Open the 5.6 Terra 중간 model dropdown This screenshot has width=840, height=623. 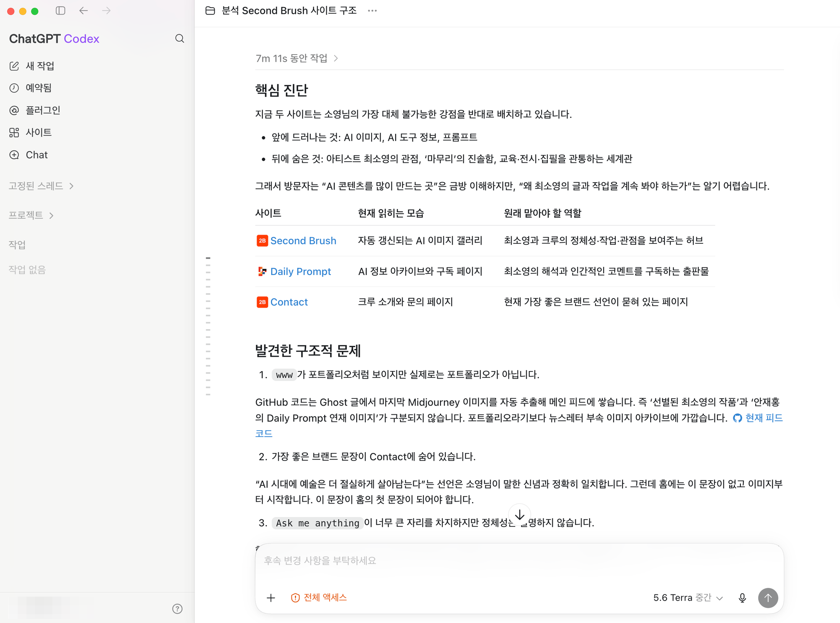click(688, 598)
